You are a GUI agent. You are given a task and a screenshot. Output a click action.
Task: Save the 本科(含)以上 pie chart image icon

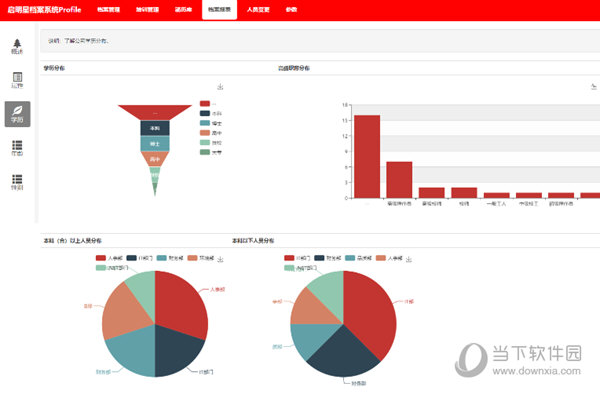click(x=220, y=259)
